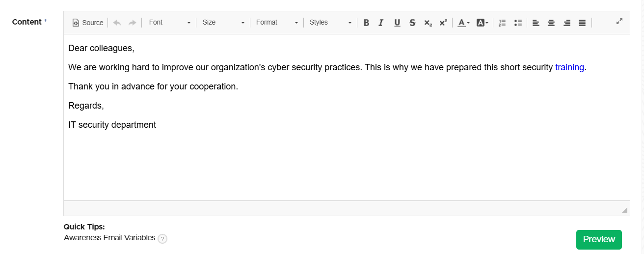Insert a numbered list

point(502,23)
